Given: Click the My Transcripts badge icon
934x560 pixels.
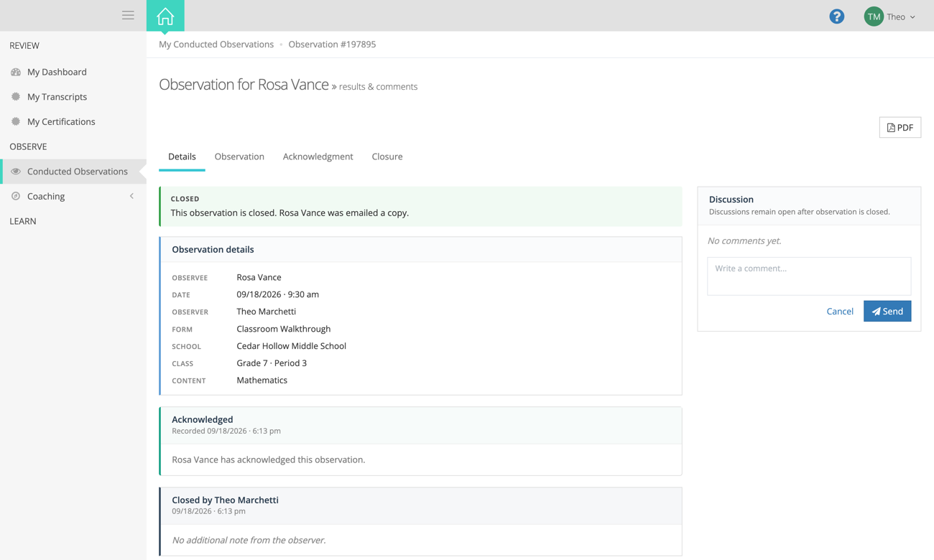Looking at the screenshot, I should coord(16,96).
